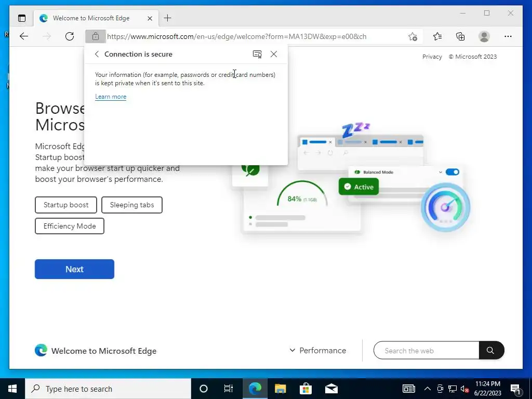Open the Learn more link

click(111, 97)
